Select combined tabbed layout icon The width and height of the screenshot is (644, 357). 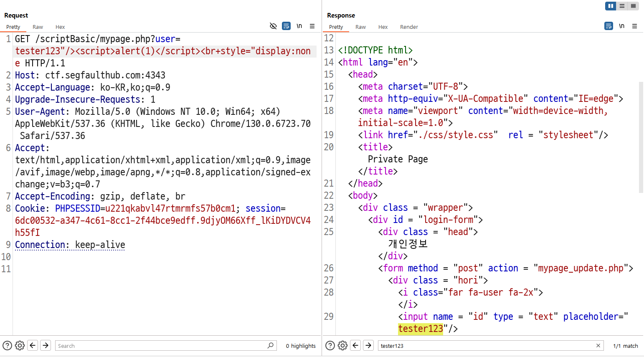point(633,6)
